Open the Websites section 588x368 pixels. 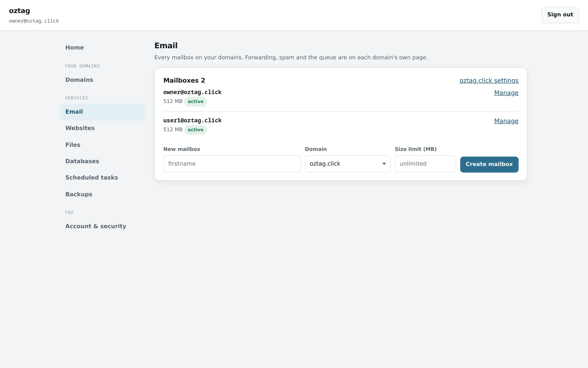coord(103,128)
